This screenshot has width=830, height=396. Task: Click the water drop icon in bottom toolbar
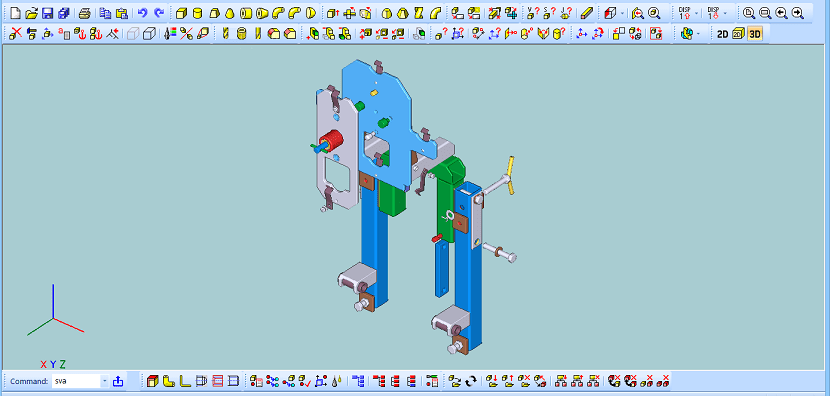(x=337, y=381)
